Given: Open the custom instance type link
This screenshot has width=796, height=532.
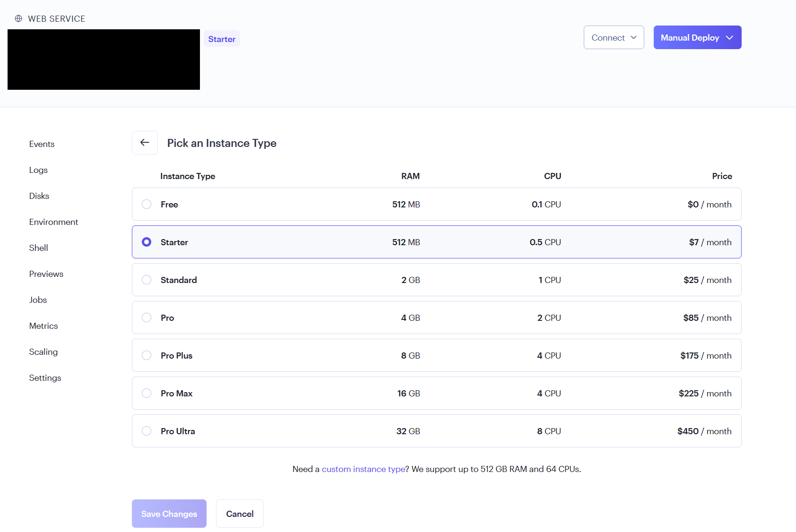Looking at the screenshot, I should (x=363, y=469).
